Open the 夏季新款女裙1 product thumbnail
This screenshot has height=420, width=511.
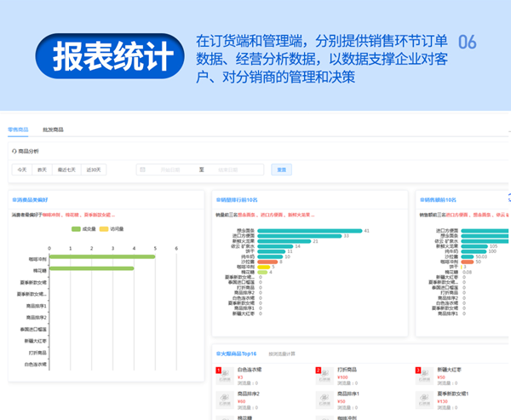click(424, 400)
